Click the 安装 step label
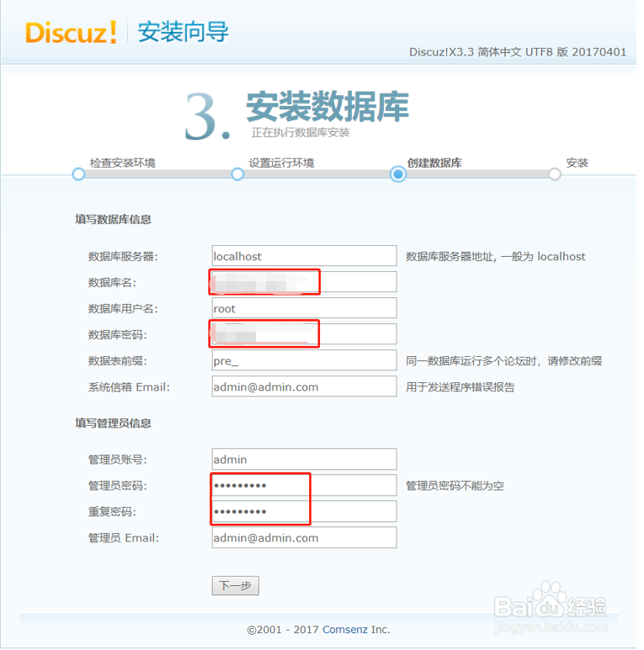Image resolution: width=644 pixels, height=650 pixels. click(577, 162)
